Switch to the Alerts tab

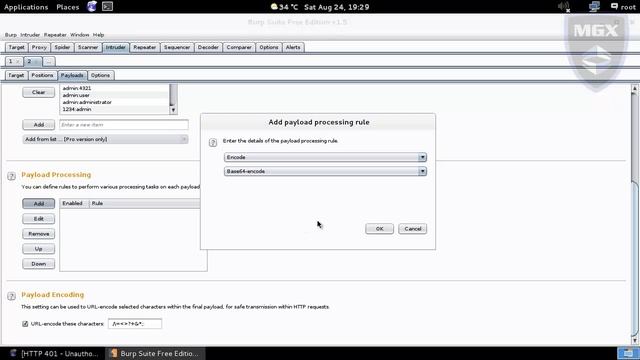tap(293, 47)
